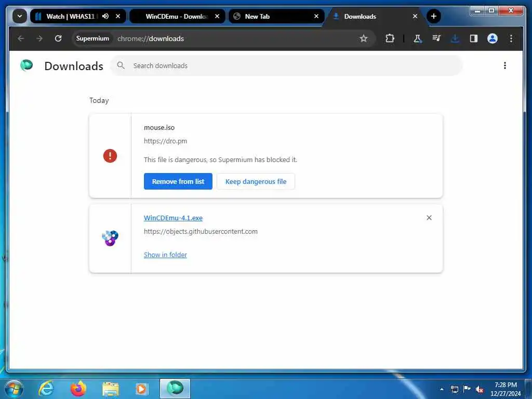Close the New Tab tab
Screen dimensions: 532x399
click(316, 16)
